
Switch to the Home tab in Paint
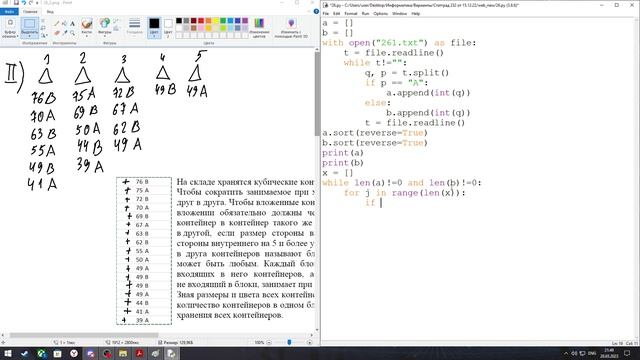tap(30, 11)
